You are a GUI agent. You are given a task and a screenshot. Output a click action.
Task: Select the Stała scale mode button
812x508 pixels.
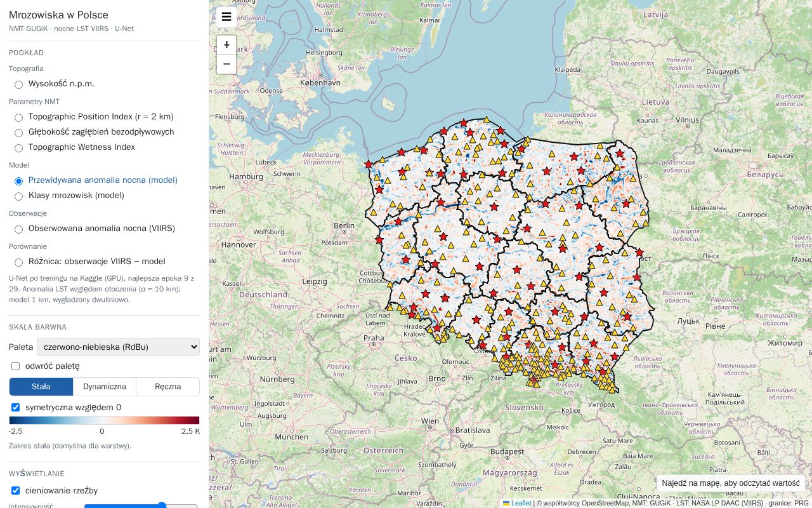[41, 387]
